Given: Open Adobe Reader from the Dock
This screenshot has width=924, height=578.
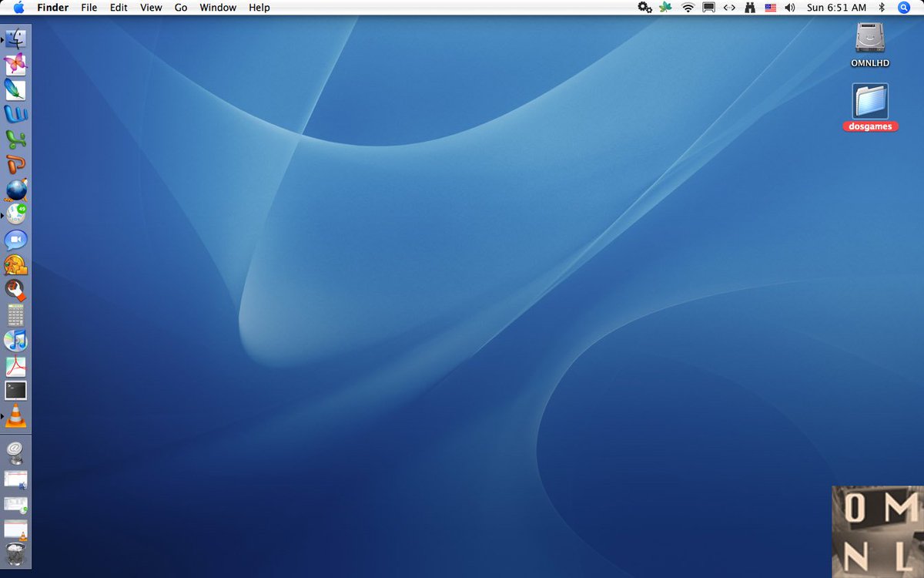Looking at the screenshot, I should coord(16,365).
